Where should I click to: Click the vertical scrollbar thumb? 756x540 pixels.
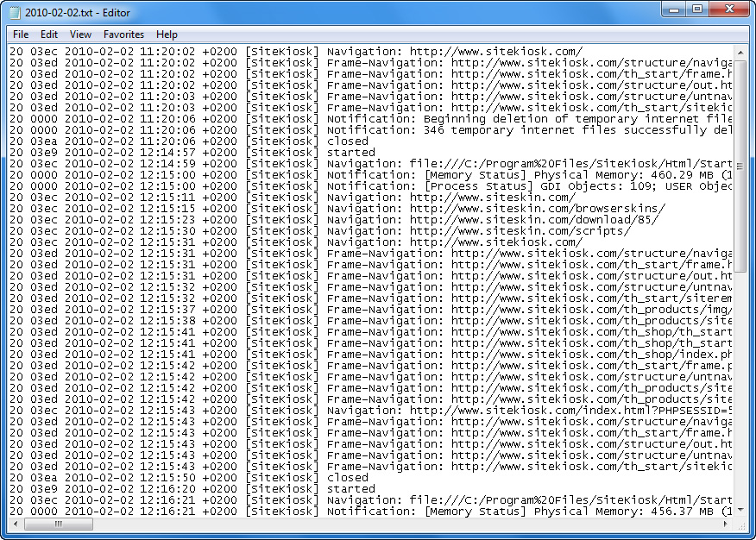point(740,164)
